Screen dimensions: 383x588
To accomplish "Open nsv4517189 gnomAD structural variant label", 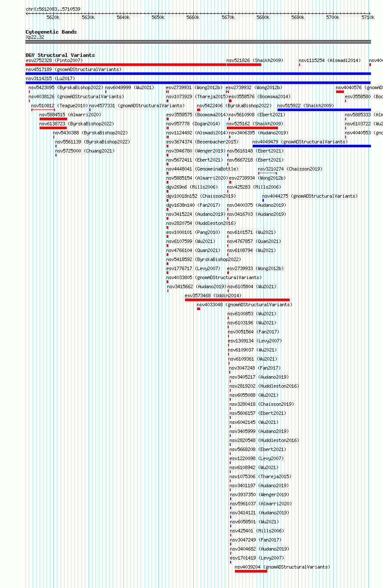I will [x=74, y=69].
